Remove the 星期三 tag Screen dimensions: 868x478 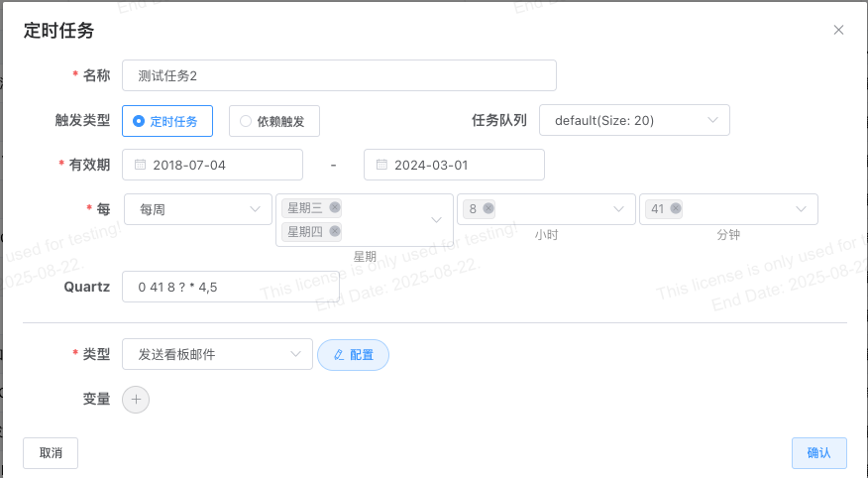[x=334, y=207]
